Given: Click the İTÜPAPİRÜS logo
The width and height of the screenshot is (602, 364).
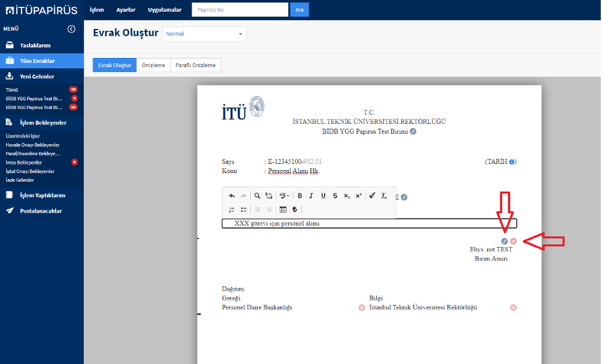Looking at the screenshot, I should 41,10.
